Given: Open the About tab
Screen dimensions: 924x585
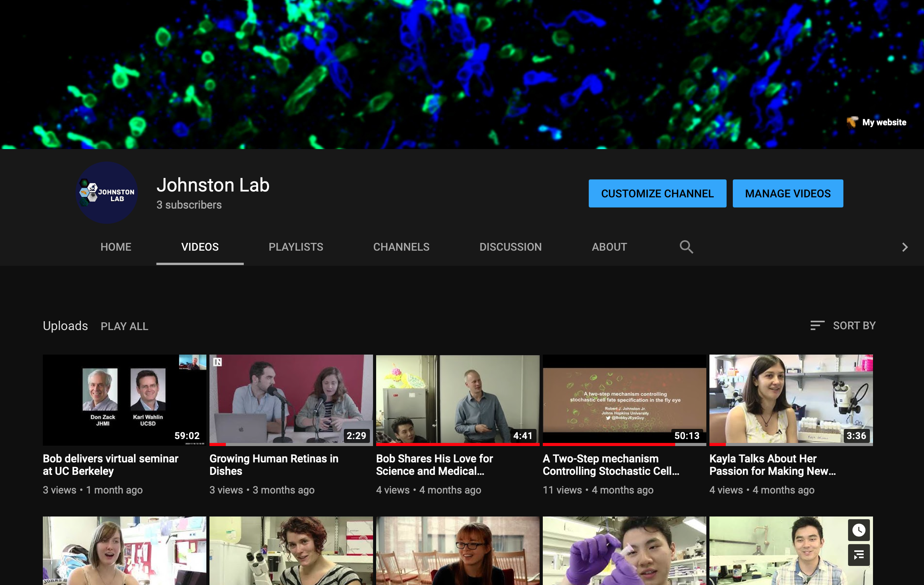Looking at the screenshot, I should (609, 247).
